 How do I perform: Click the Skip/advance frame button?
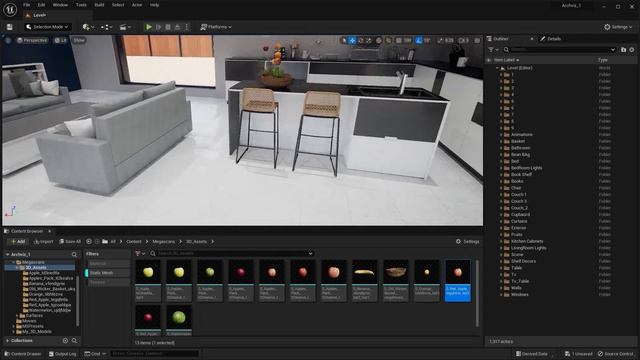159,27
